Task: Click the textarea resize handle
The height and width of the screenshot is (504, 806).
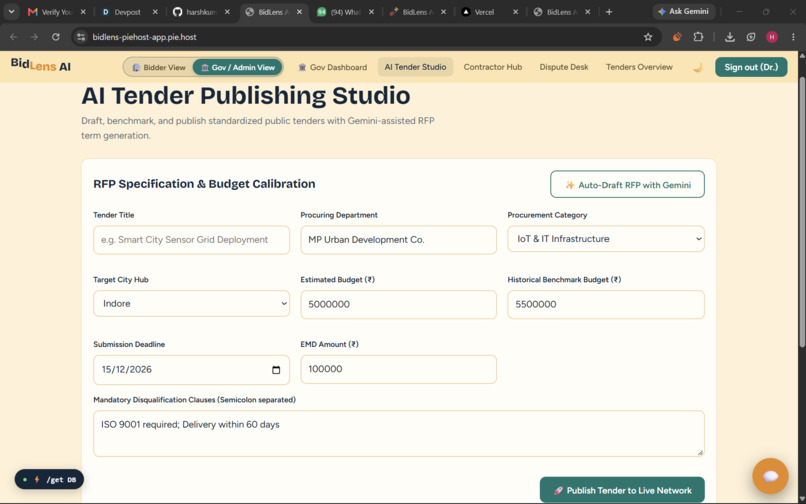Action: click(700, 453)
